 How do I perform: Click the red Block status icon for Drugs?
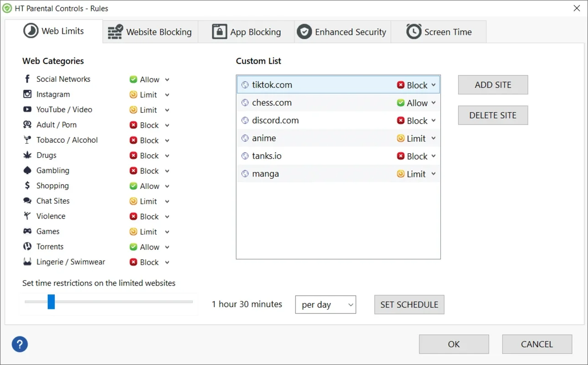133,156
